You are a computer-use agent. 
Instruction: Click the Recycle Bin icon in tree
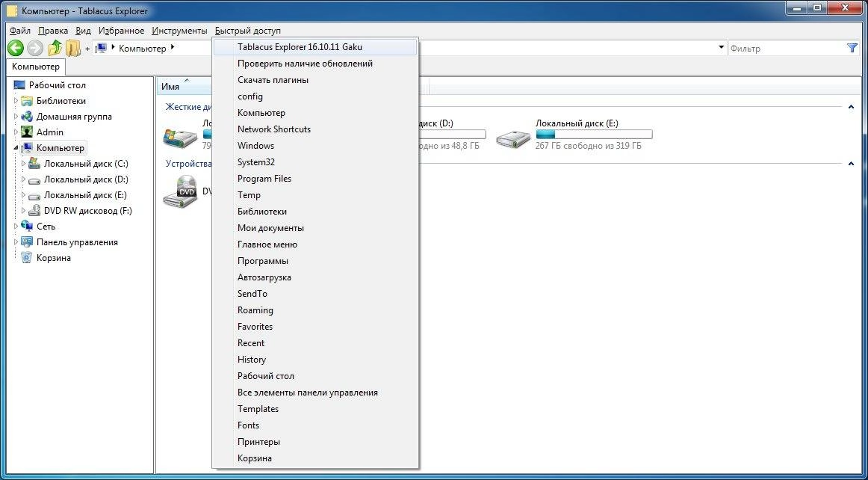click(x=27, y=258)
